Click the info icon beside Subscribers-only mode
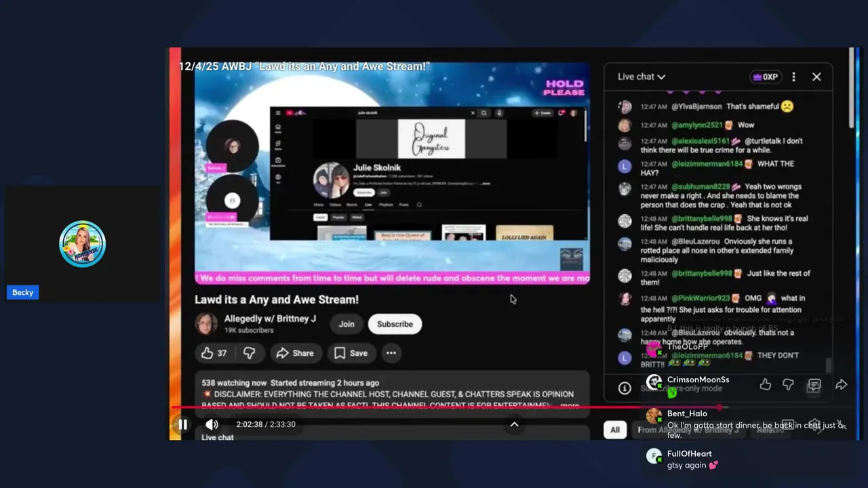 click(x=625, y=388)
